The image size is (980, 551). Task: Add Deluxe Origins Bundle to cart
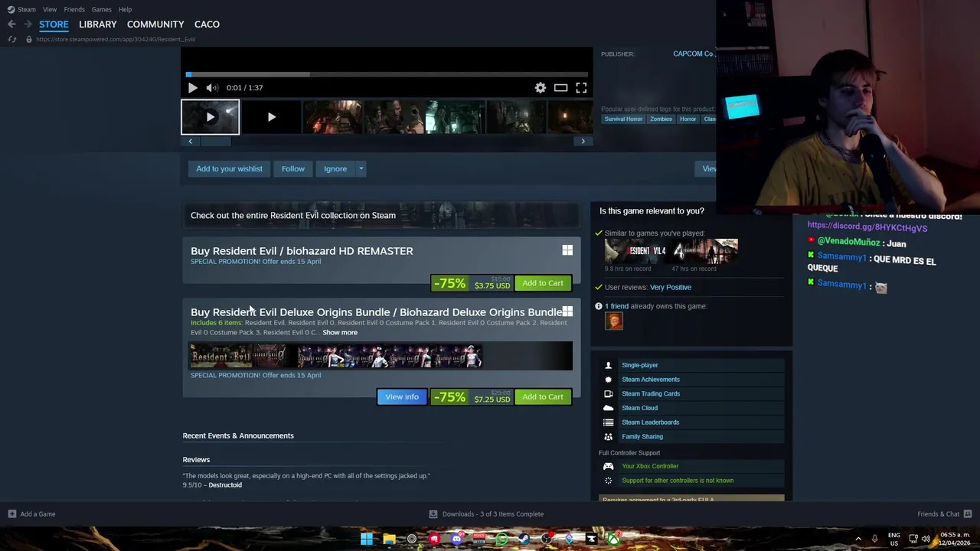pos(543,396)
